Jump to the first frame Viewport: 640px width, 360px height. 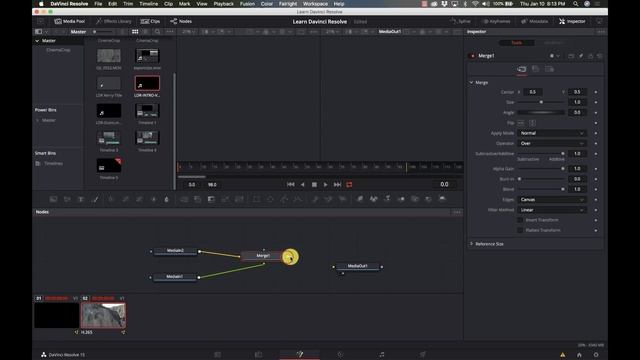[x=291, y=184]
